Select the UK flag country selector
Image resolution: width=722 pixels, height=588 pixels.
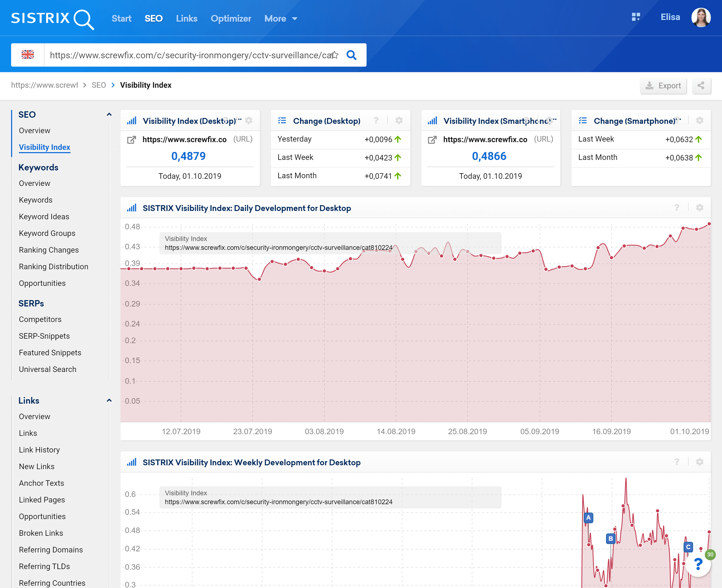click(28, 54)
